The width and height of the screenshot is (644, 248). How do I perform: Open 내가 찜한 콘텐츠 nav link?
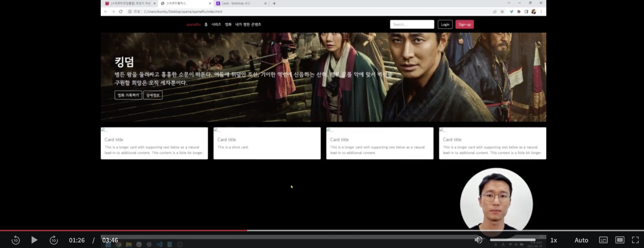[x=248, y=24]
